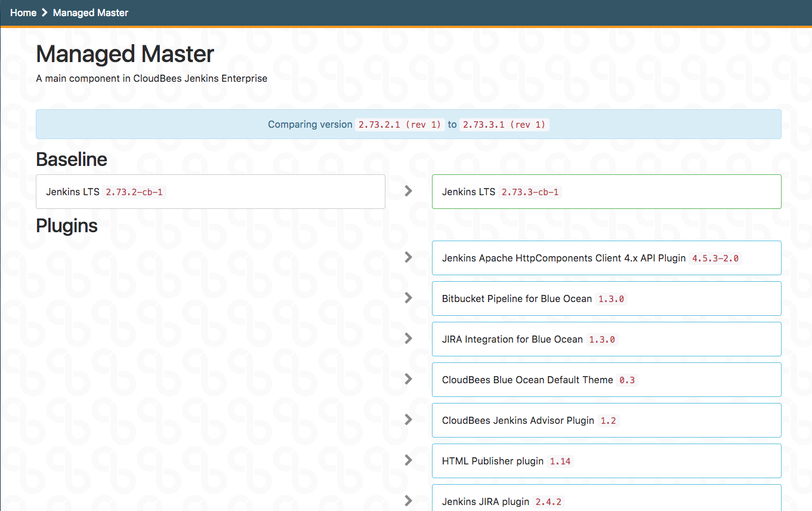This screenshot has width=812, height=511.
Task: Open Managed Master breadcrumb item
Action: click(x=91, y=13)
